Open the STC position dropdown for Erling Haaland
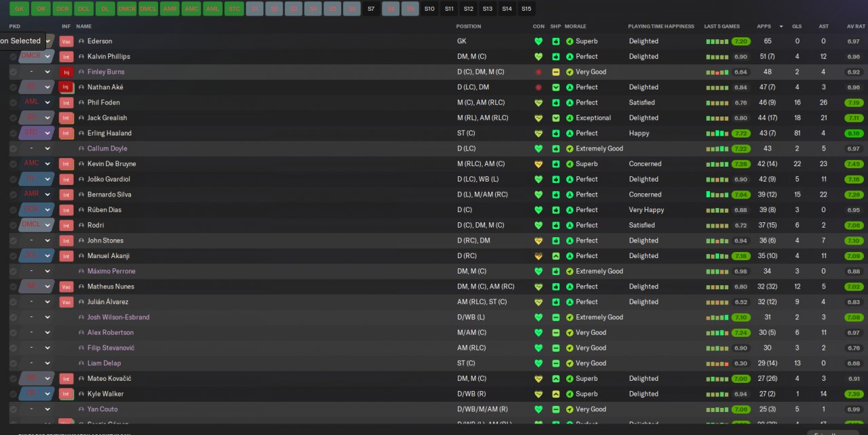This screenshot has width=868, height=435. (x=37, y=133)
